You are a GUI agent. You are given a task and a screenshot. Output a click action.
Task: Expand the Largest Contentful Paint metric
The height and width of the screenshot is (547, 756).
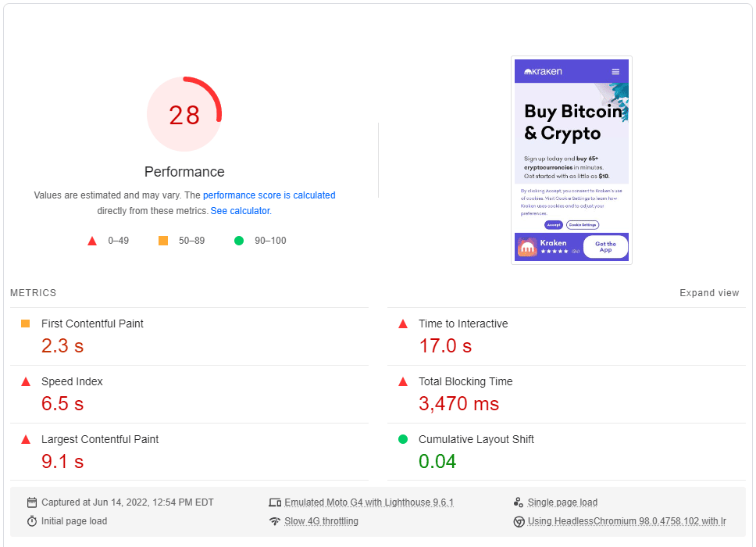[99, 439]
